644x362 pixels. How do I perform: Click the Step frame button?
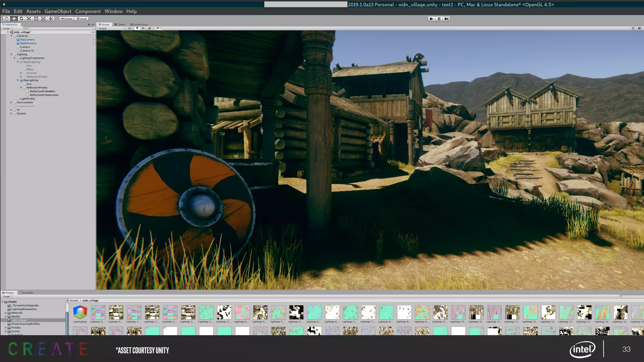pyautogui.click(x=447, y=19)
